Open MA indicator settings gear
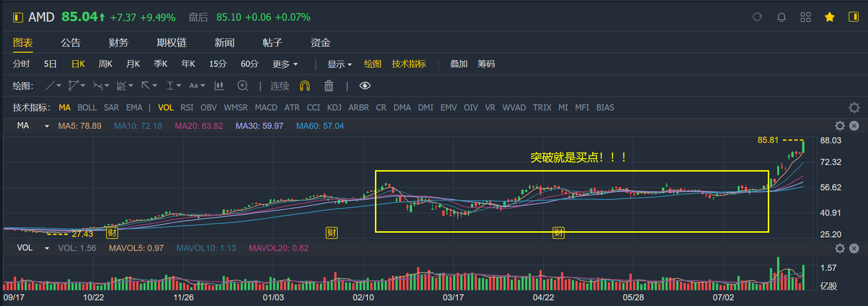The height and width of the screenshot is (306, 868). (840, 126)
